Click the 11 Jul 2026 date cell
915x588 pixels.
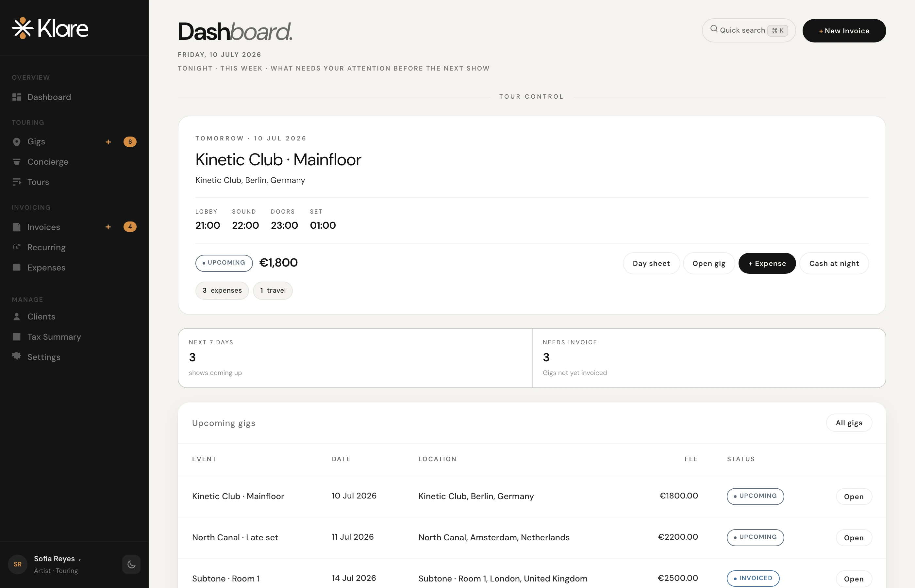pos(353,537)
